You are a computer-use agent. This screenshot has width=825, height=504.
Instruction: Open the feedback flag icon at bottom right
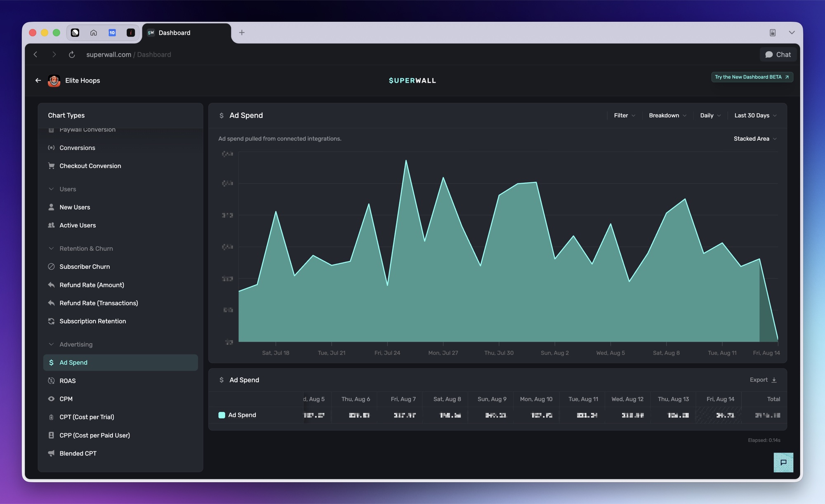pyautogui.click(x=783, y=462)
